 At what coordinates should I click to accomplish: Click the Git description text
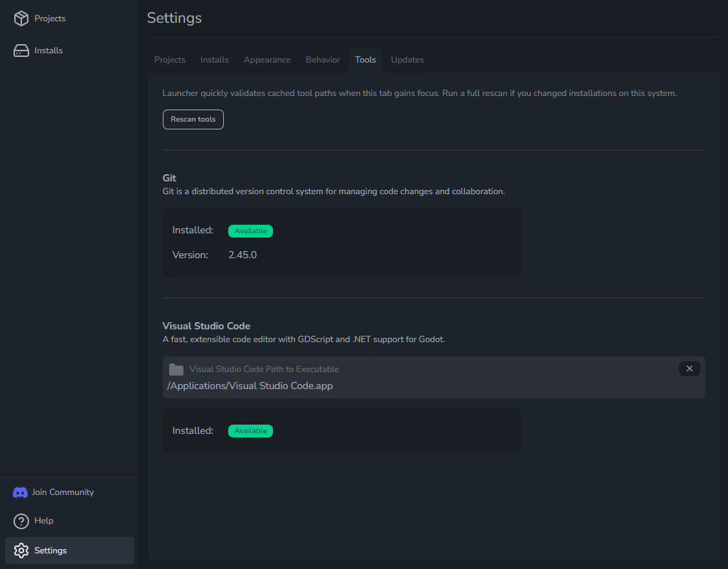333,191
